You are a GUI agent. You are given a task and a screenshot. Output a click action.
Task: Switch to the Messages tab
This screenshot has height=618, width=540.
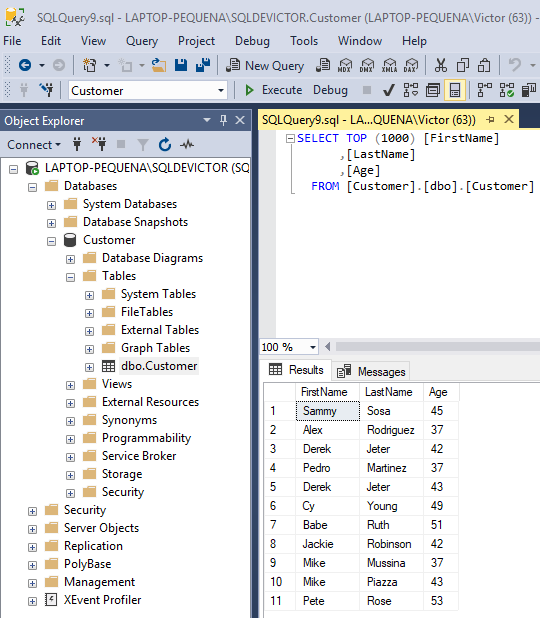[371, 371]
